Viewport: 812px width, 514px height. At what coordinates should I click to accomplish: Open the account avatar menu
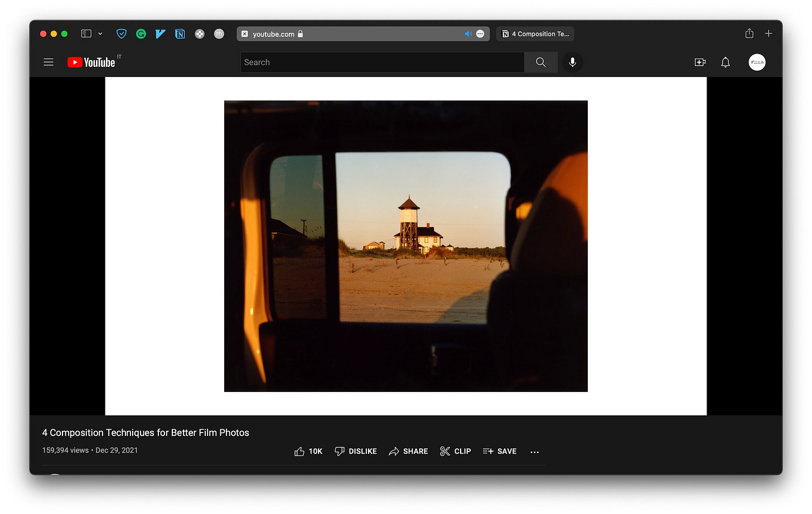coord(757,62)
